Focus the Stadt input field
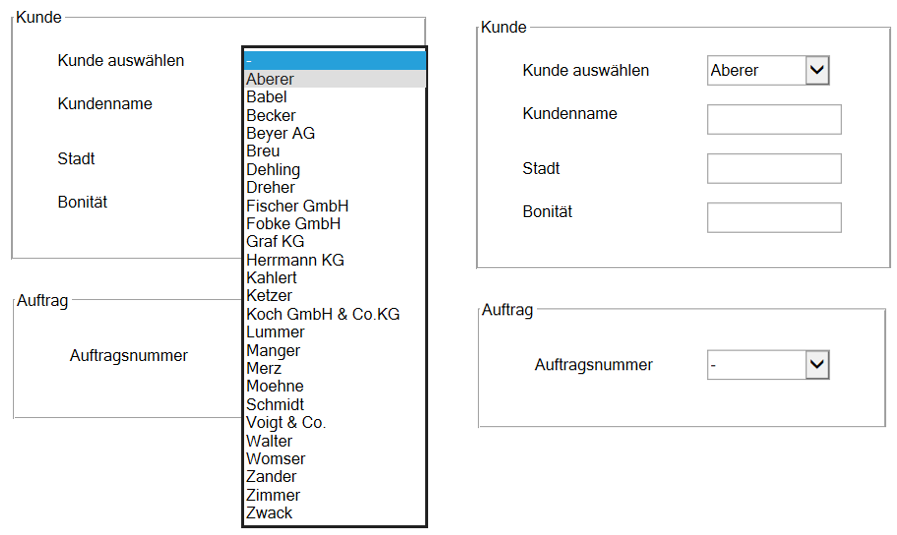897x535 pixels. coord(774,168)
